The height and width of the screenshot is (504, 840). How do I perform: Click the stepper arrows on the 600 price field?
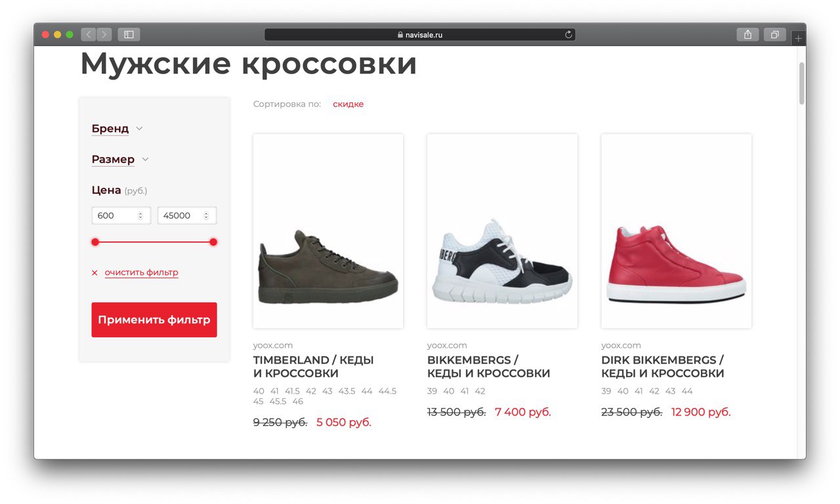(x=140, y=216)
